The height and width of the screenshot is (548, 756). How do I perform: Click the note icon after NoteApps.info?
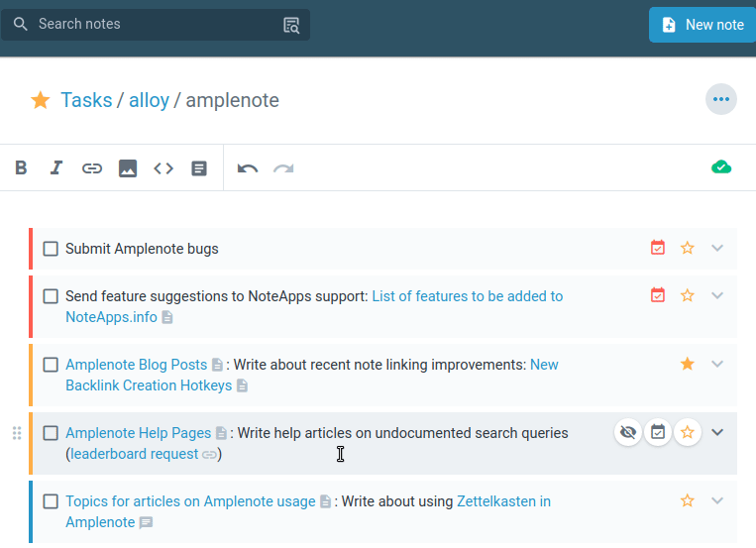pyautogui.click(x=167, y=317)
